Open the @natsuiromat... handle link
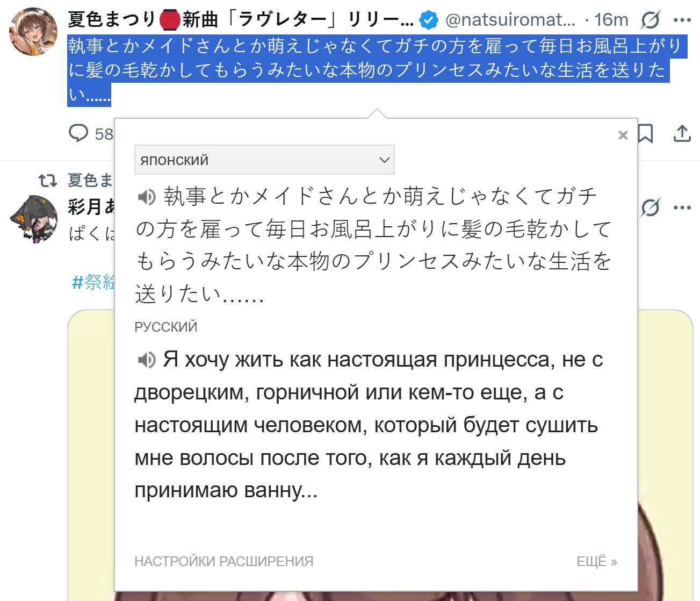This screenshot has width=700, height=601. (x=510, y=20)
